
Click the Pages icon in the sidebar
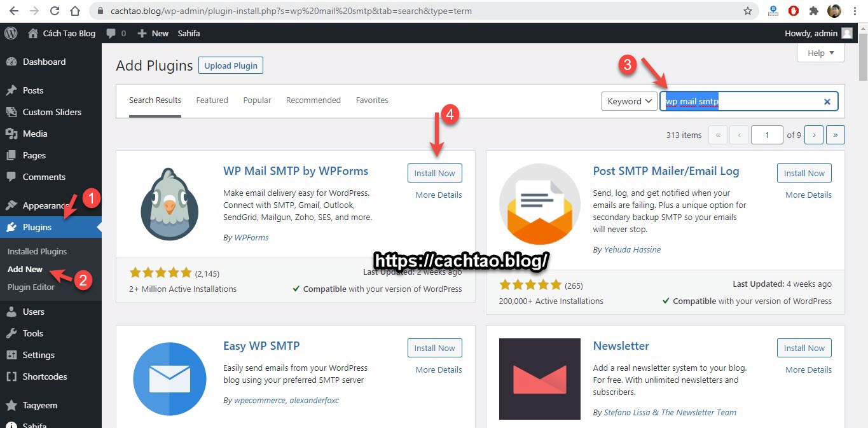pos(11,155)
